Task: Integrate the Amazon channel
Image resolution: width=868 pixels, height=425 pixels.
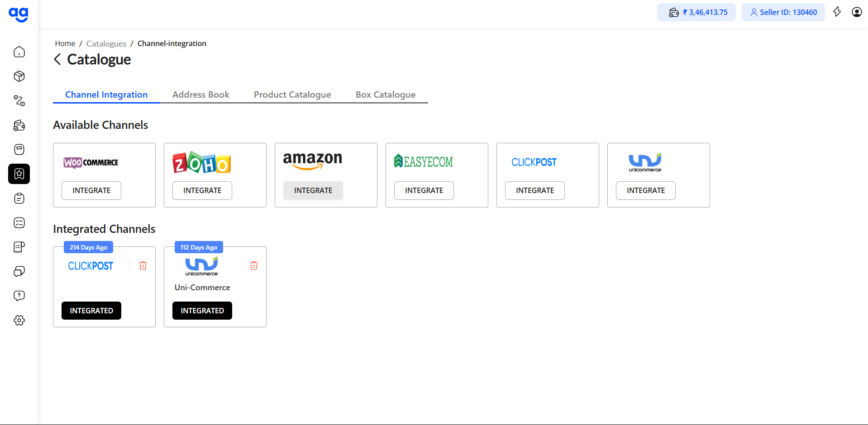Action: (x=313, y=190)
